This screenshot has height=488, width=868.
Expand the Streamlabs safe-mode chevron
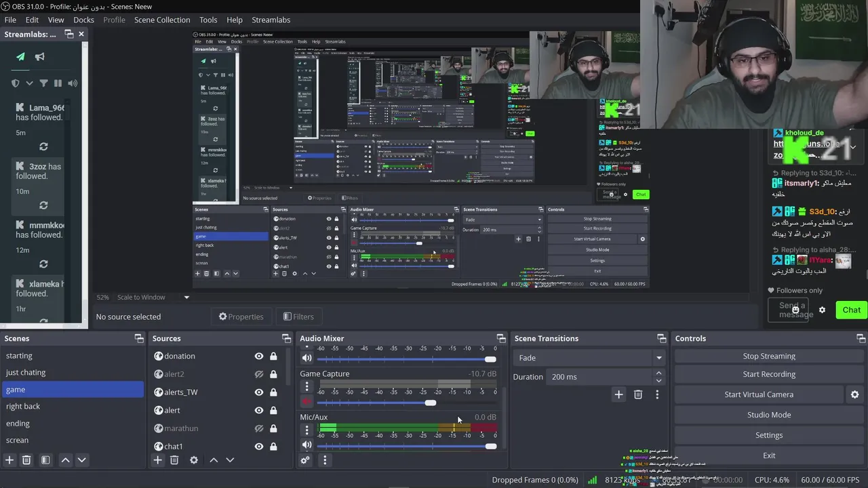click(29, 83)
